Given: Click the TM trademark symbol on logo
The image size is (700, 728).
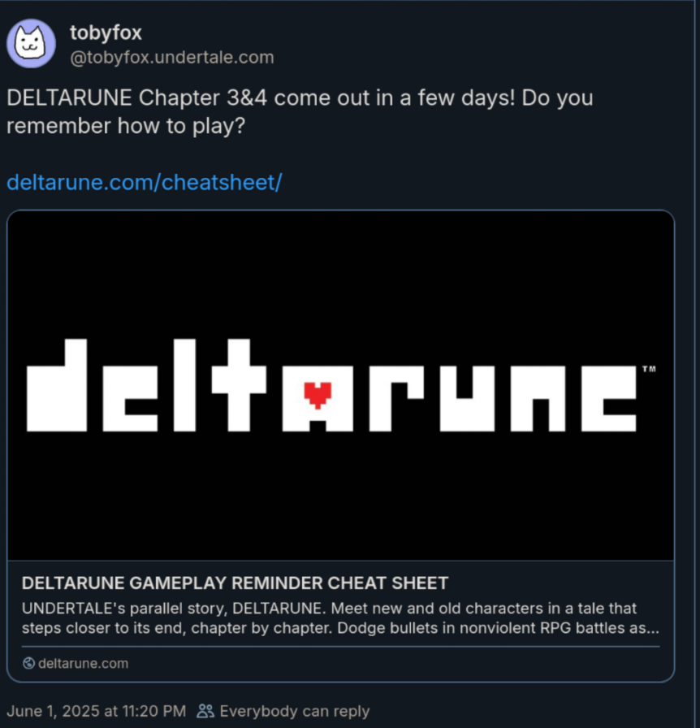Looking at the screenshot, I should coord(649,369).
